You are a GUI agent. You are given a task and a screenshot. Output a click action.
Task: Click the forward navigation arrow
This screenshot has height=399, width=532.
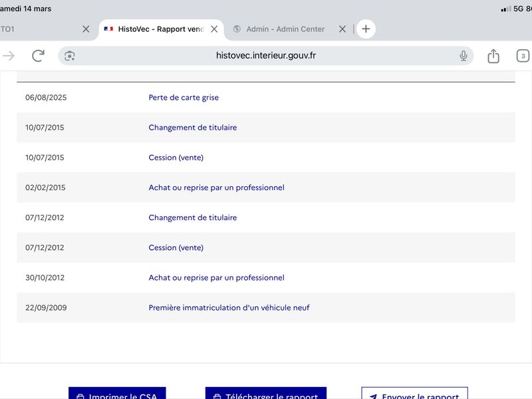pos(9,56)
